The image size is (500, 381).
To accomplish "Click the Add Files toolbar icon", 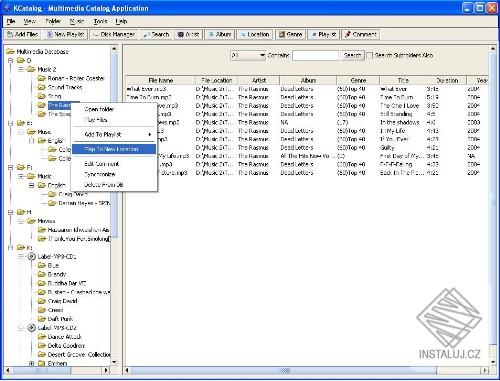I will pyautogui.click(x=23, y=34).
